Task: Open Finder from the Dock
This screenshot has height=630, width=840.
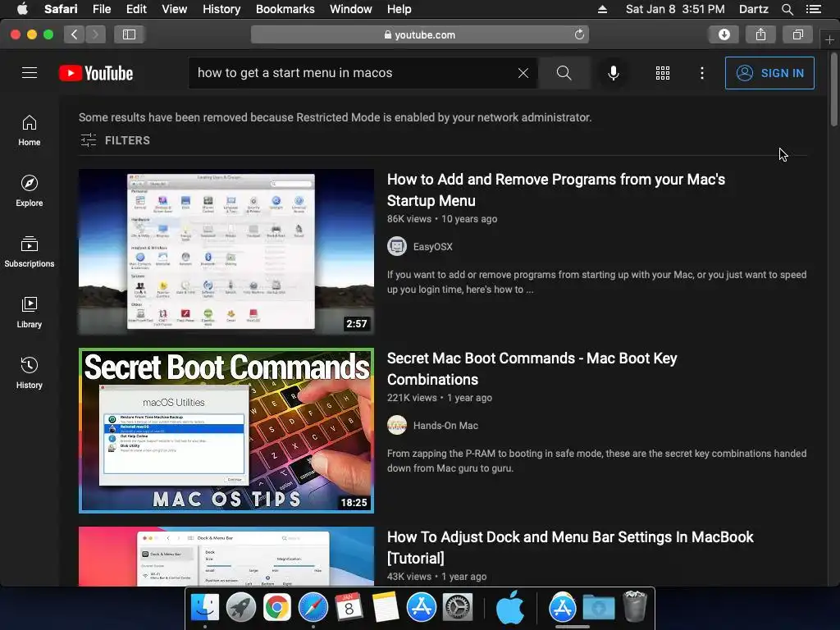Action: coord(205,608)
